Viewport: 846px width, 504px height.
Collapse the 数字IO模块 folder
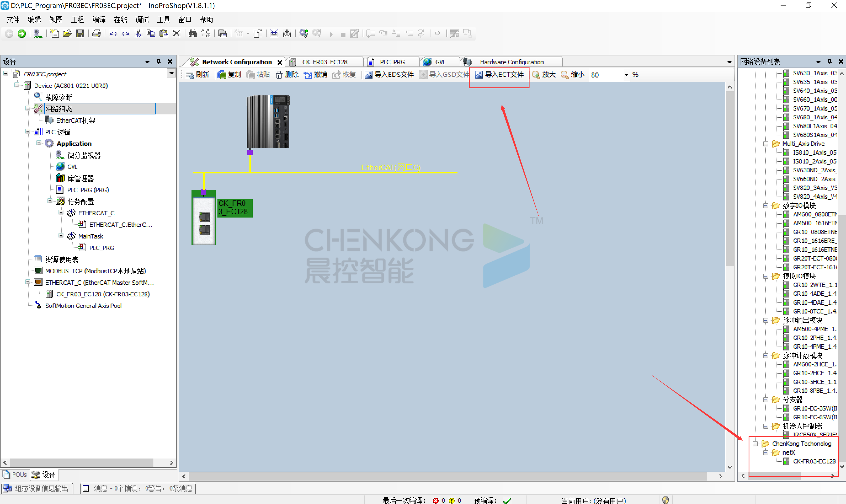click(x=766, y=205)
